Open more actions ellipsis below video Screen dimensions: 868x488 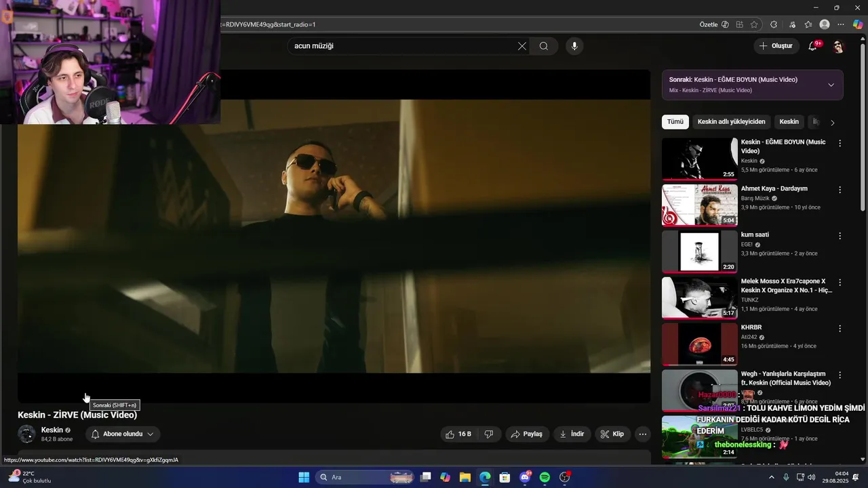pos(642,434)
